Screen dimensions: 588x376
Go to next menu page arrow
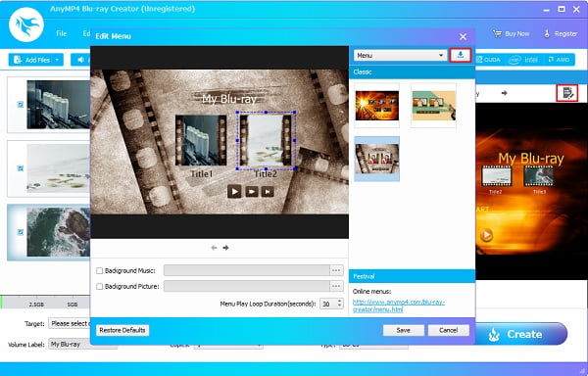coord(225,248)
